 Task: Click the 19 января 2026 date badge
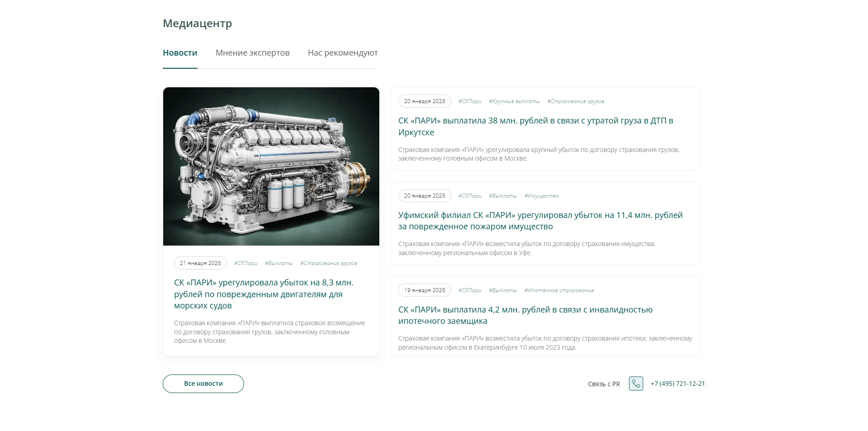[x=425, y=290]
